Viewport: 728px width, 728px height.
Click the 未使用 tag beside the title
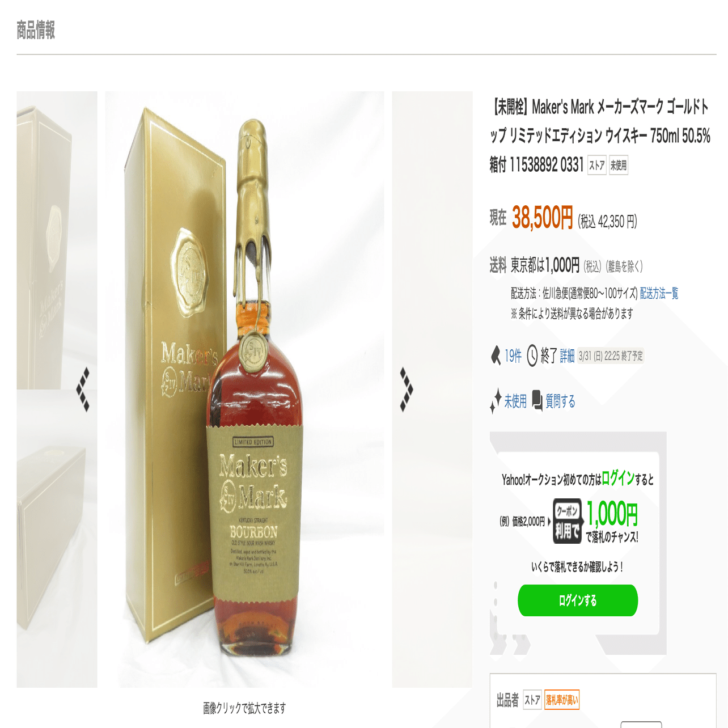(619, 166)
